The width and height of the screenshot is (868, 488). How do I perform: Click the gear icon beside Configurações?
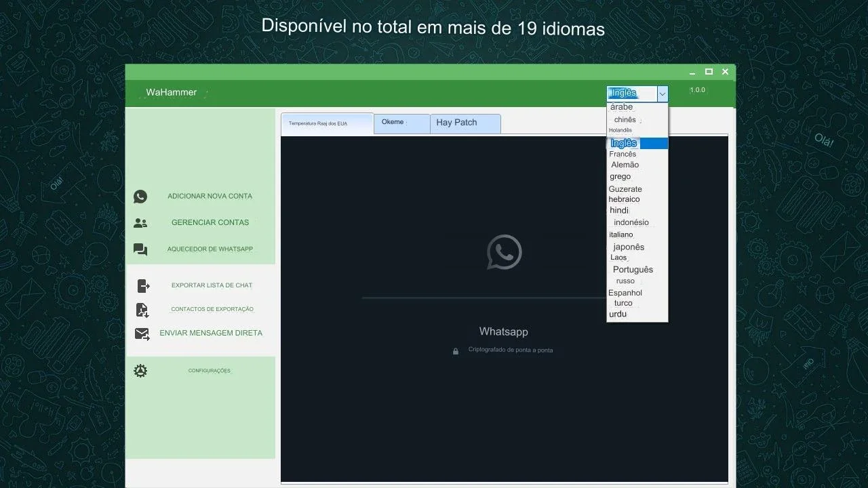coord(140,371)
